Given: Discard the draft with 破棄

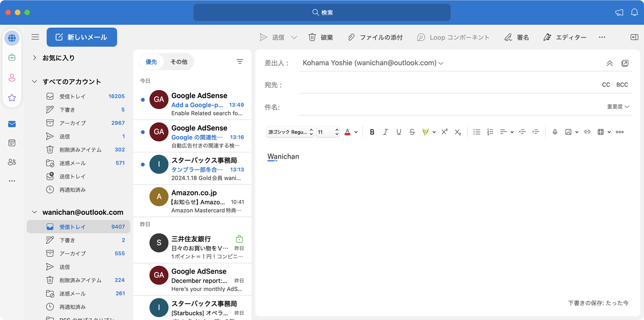Looking at the screenshot, I should [x=321, y=37].
